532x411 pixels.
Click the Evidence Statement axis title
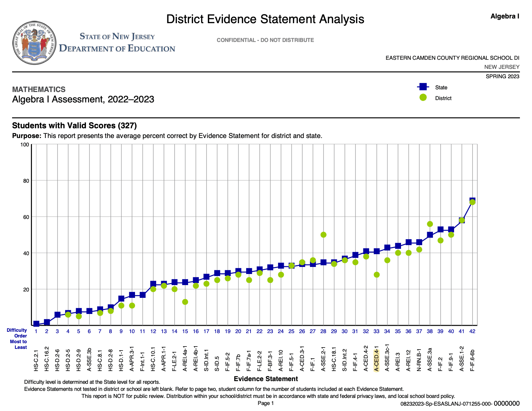266,379
